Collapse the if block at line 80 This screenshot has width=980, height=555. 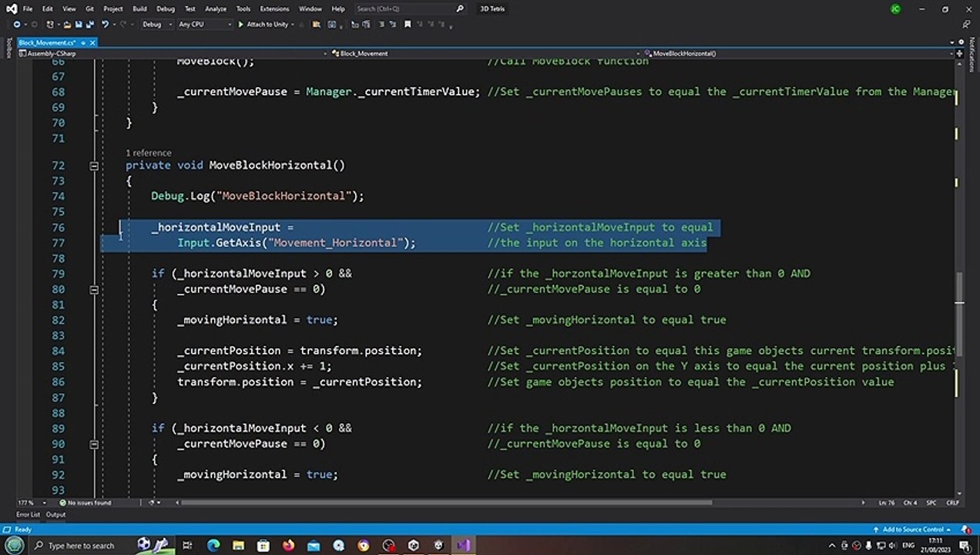pyautogui.click(x=94, y=290)
